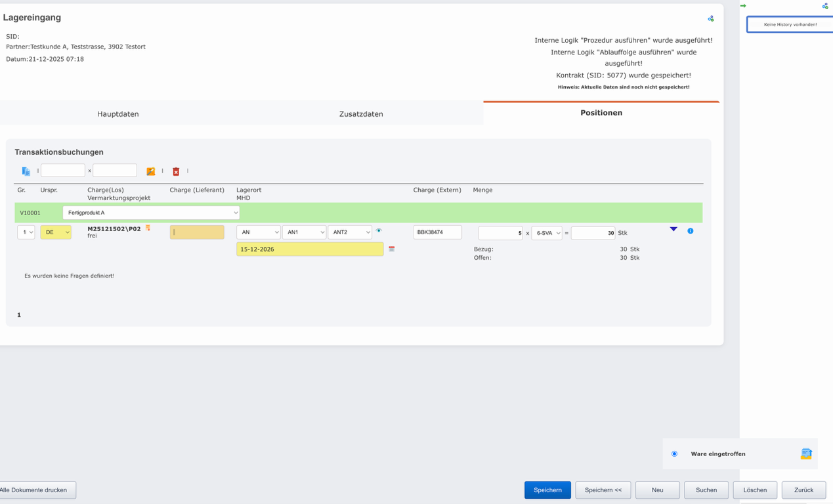Click the blue copy document icon in Transaktionsbuchungen

coord(26,171)
